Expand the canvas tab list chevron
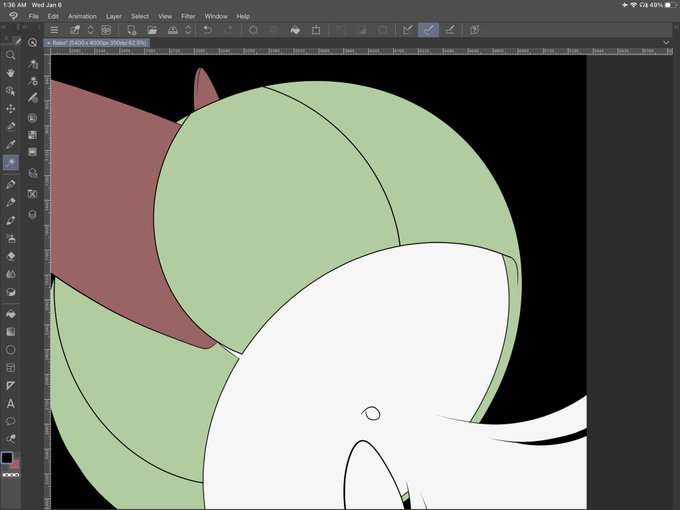The height and width of the screenshot is (510, 680). (666, 42)
